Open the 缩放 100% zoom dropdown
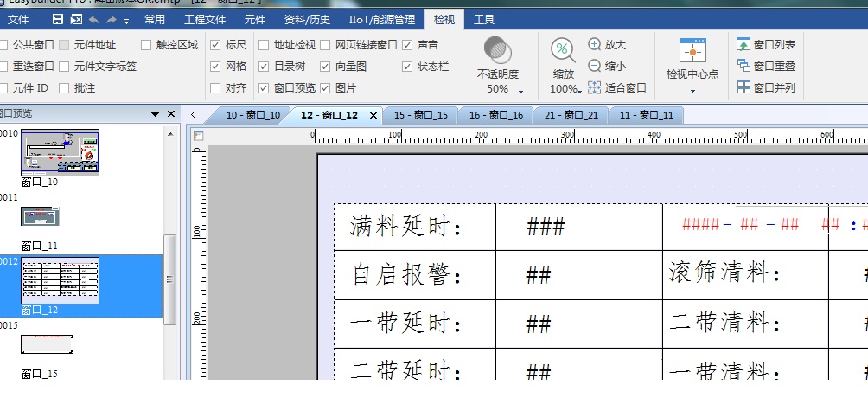 pos(580,90)
